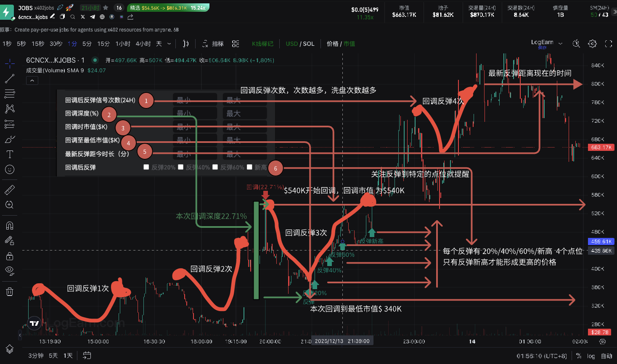The height and width of the screenshot is (364, 617).
Task: Click the 最小 field for 回调深度(%)
Action: (x=195, y=113)
